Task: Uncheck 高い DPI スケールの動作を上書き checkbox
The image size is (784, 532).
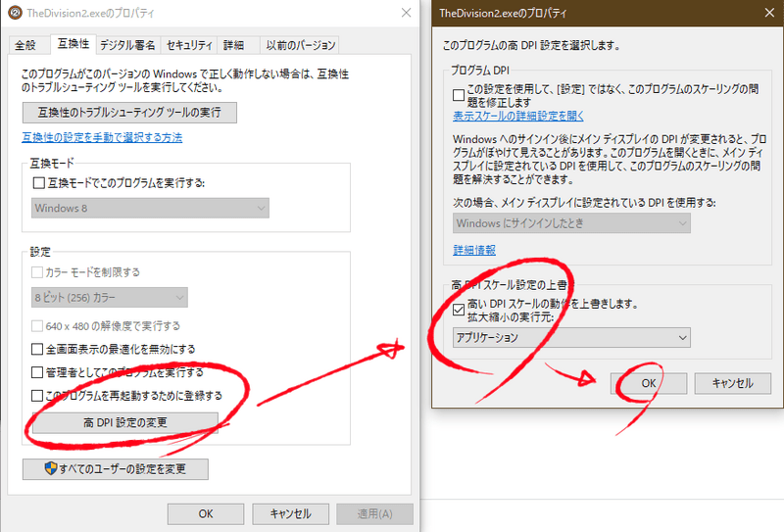Action: click(x=460, y=305)
